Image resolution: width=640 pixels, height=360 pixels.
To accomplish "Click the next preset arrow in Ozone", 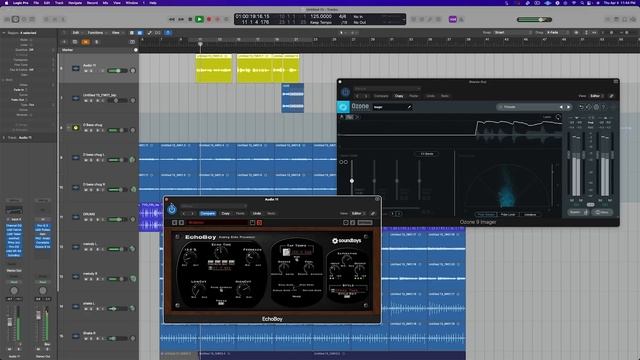I will (568, 107).
